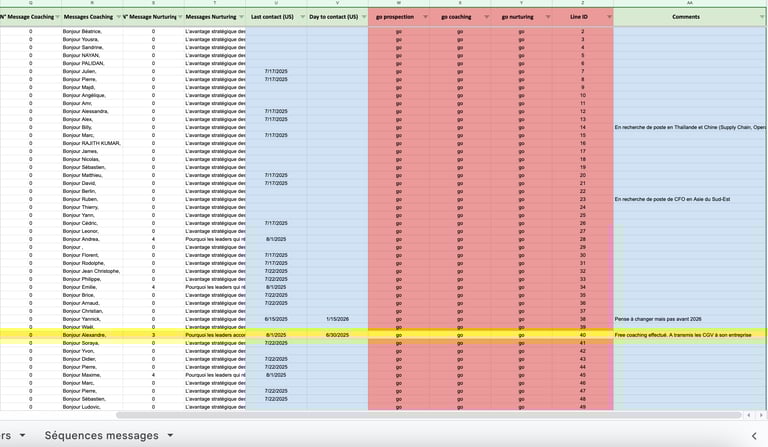
Task: Select date cell 6/30/2025
Action: 337,335
